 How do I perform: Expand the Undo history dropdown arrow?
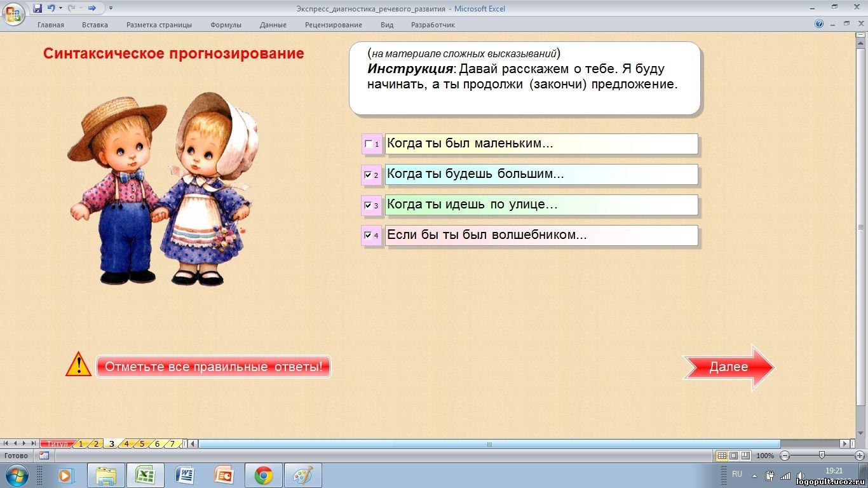click(61, 8)
